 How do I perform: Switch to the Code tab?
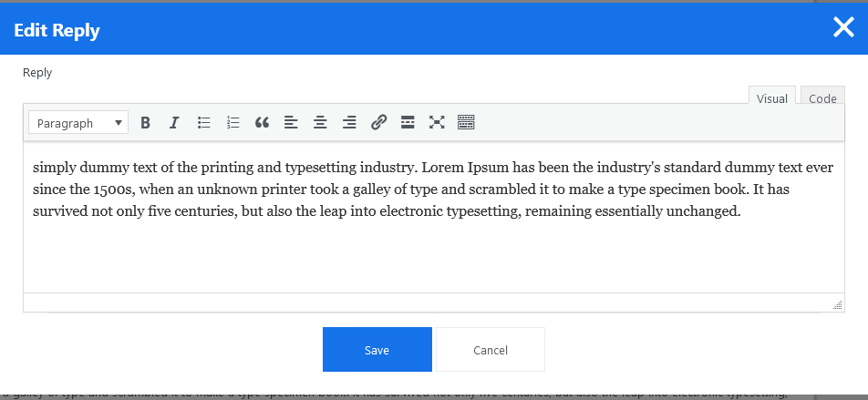click(822, 98)
